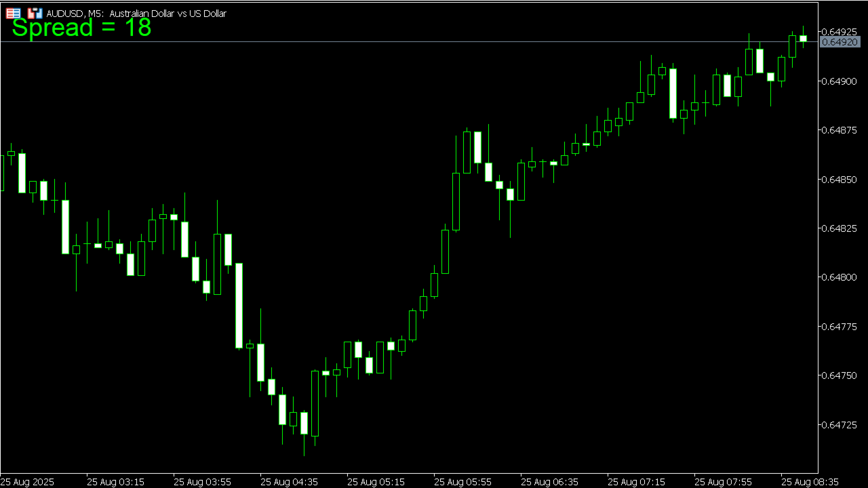Click the 0.64850 price axis label

point(840,180)
